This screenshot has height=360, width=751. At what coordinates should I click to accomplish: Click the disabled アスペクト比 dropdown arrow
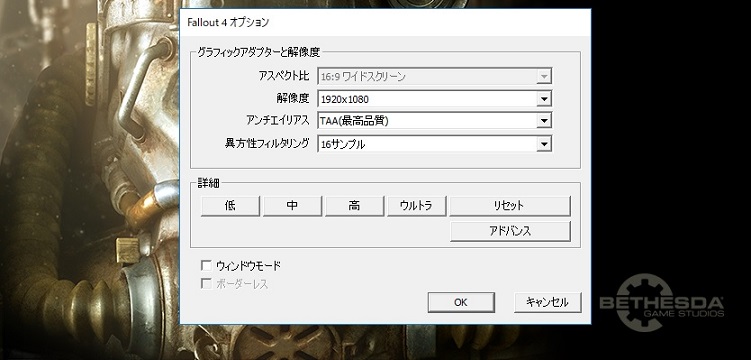543,77
